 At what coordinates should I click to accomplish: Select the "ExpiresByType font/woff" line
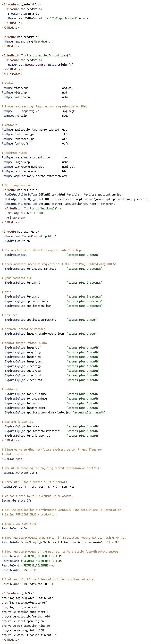coord(52,403)
